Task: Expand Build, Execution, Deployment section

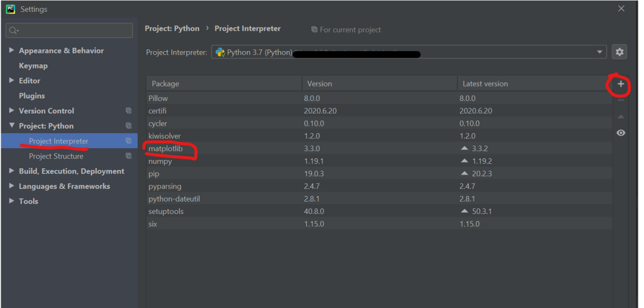Action: coord(12,171)
